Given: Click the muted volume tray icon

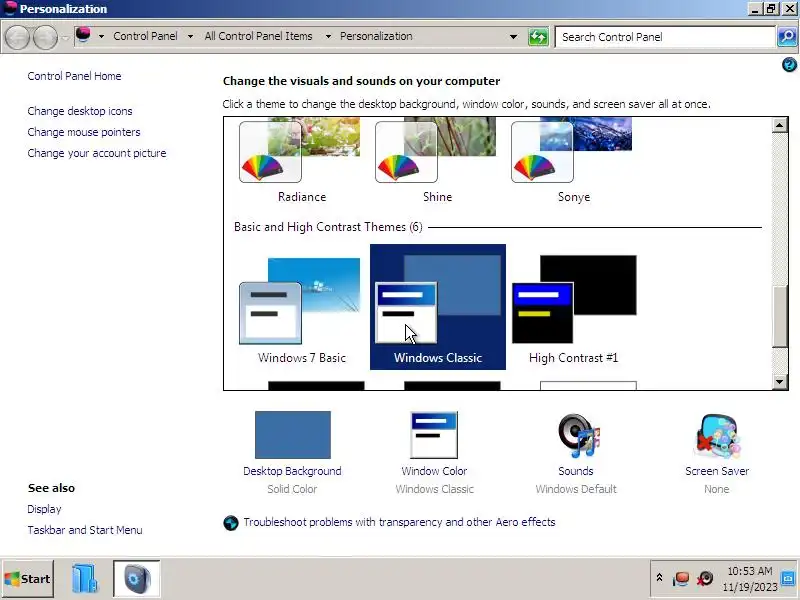Looking at the screenshot, I should pos(706,579).
